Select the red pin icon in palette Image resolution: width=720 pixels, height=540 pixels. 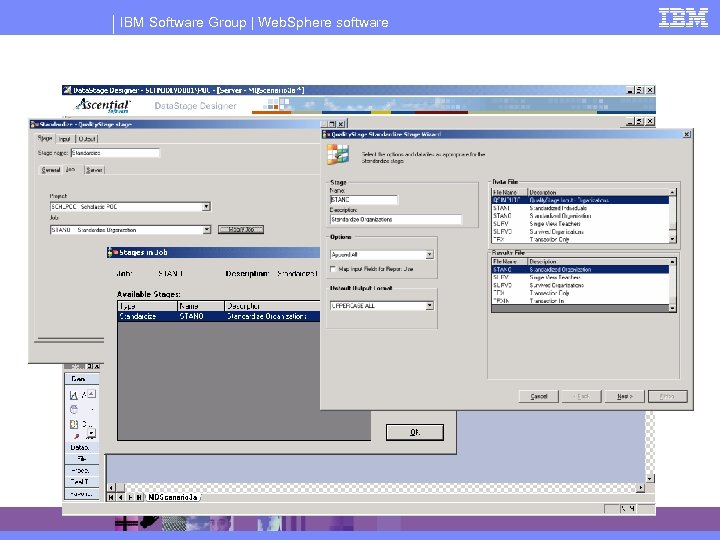pos(76,436)
